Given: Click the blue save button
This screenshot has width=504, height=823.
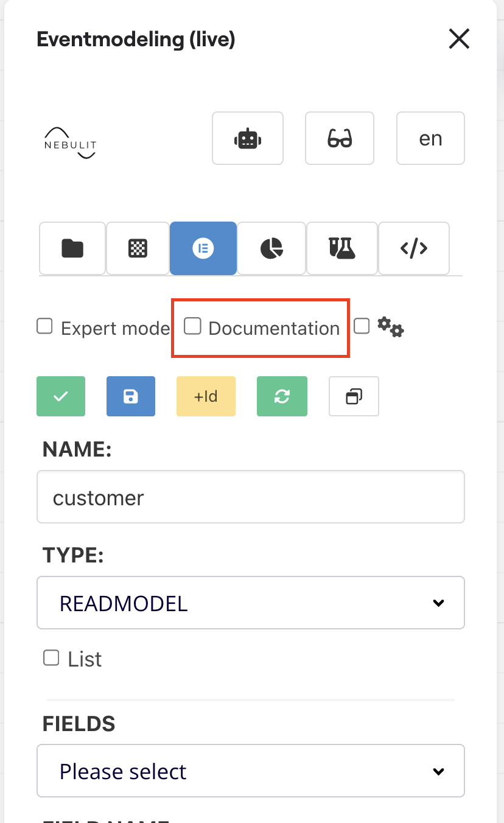Looking at the screenshot, I should (x=130, y=396).
